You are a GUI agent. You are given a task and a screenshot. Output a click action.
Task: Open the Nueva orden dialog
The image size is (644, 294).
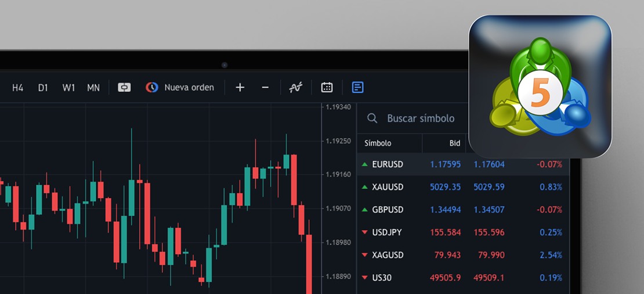[180, 88]
